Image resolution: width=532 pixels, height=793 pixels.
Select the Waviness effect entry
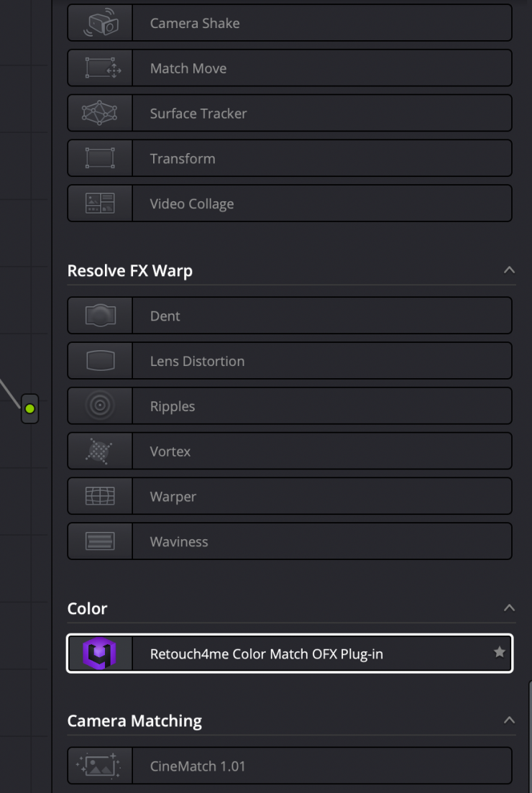pyautogui.click(x=179, y=542)
